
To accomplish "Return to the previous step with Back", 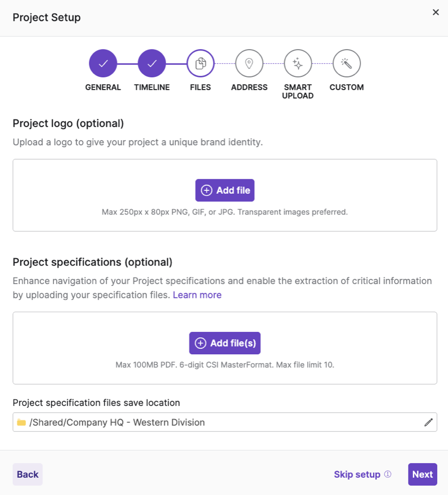I will [27, 474].
